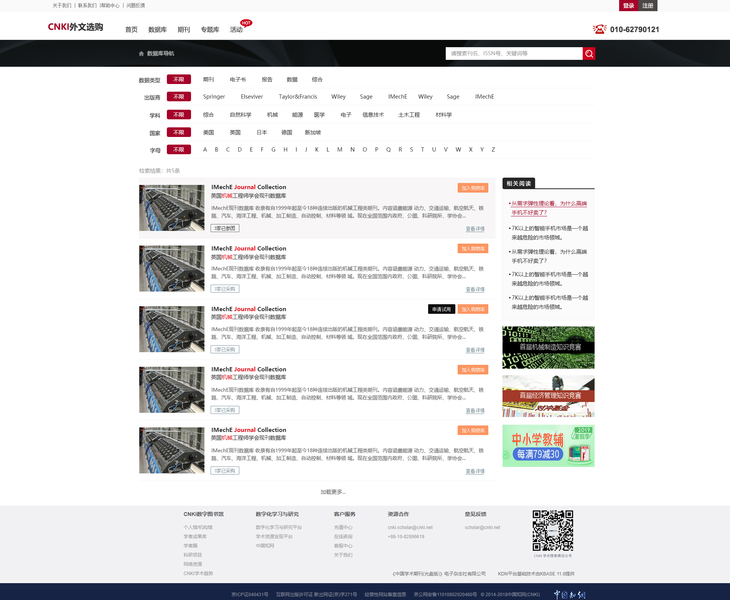Filter data type by 电子书
Screen dimensions: 730x600
pyautogui.click(x=238, y=80)
